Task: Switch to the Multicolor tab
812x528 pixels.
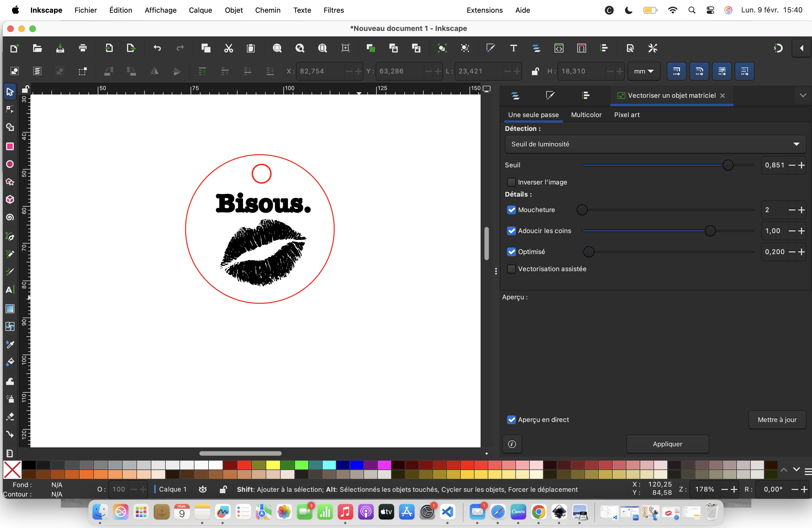Action: 586,115
